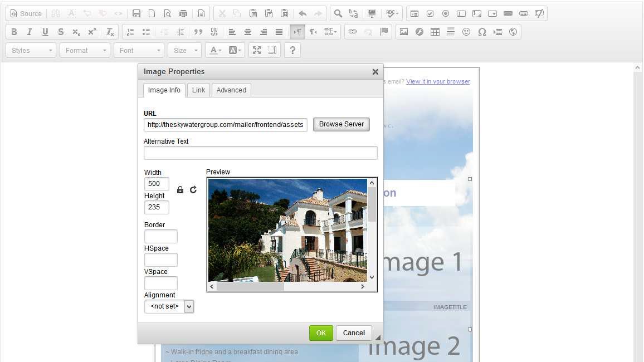Toggle Superscript formatting
644x362 pixels.
[92, 32]
